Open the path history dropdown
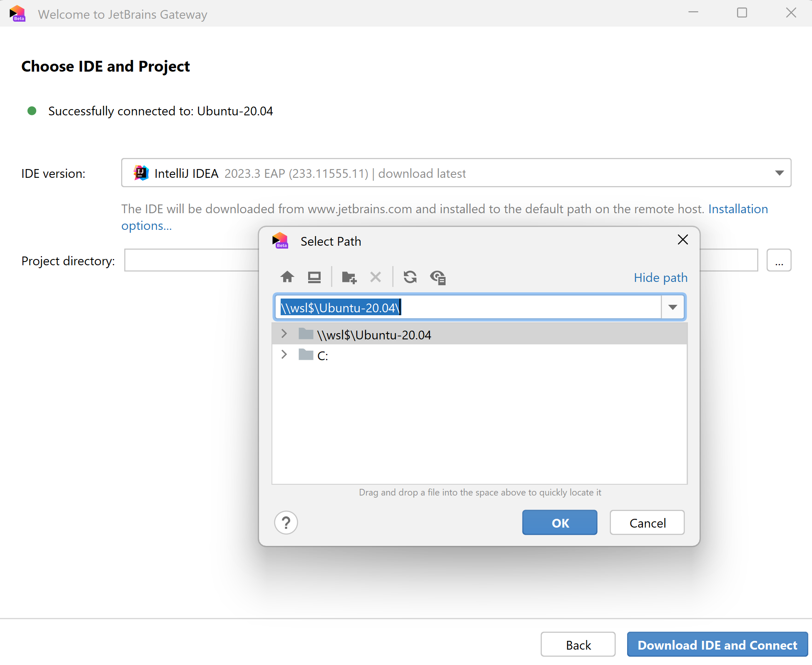The image size is (812, 665). [x=672, y=307]
